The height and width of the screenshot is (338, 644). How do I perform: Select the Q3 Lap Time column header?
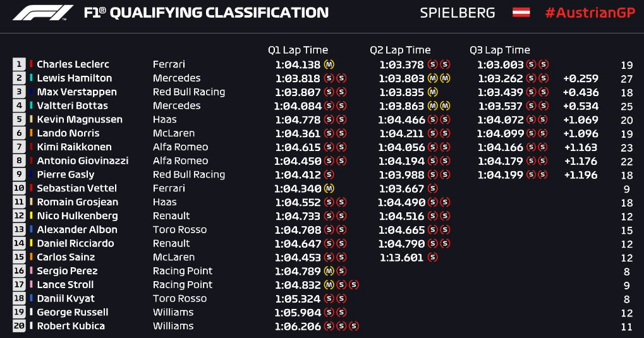[500, 50]
